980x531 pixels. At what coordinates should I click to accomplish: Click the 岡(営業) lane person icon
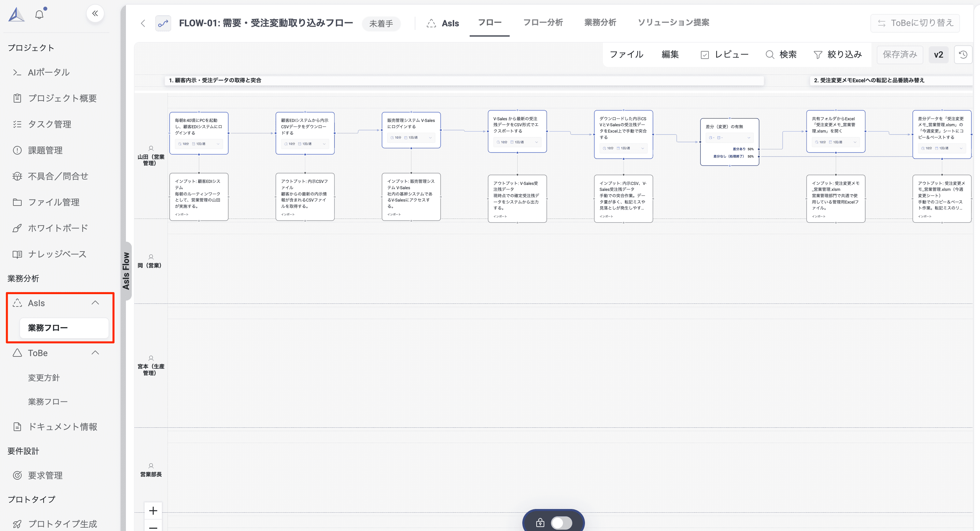151,257
